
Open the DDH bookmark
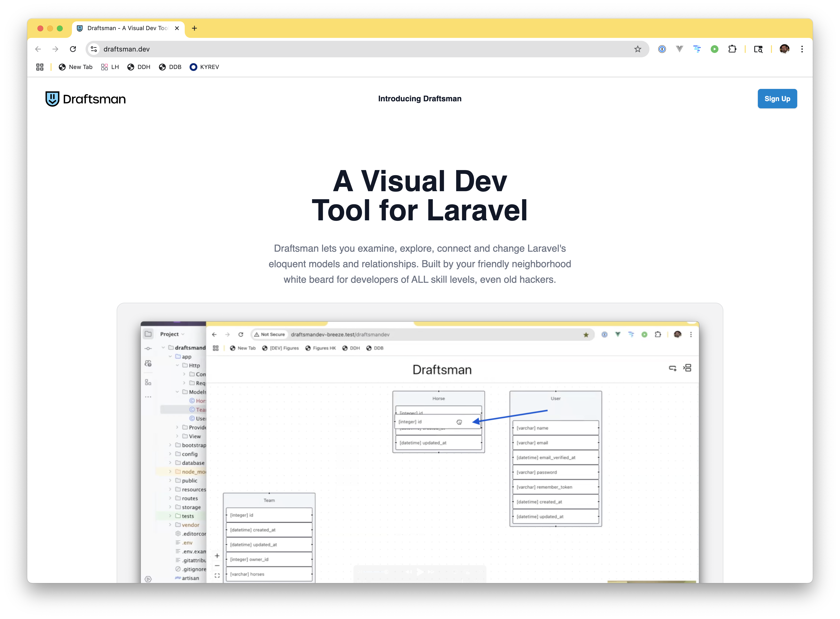click(x=139, y=67)
